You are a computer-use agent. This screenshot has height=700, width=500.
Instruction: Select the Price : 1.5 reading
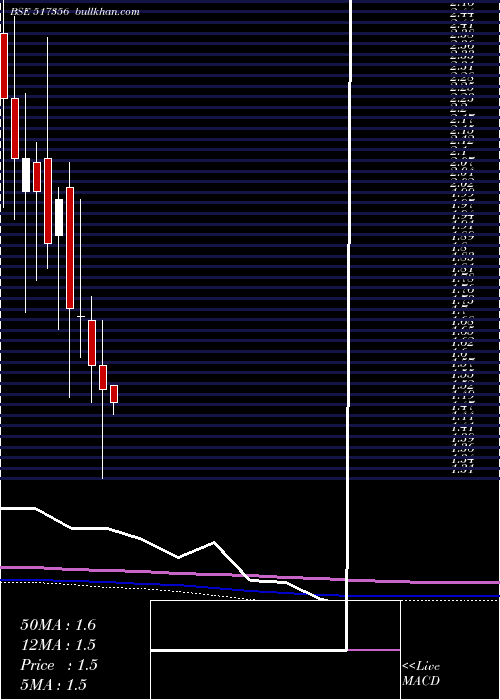click(58, 665)
